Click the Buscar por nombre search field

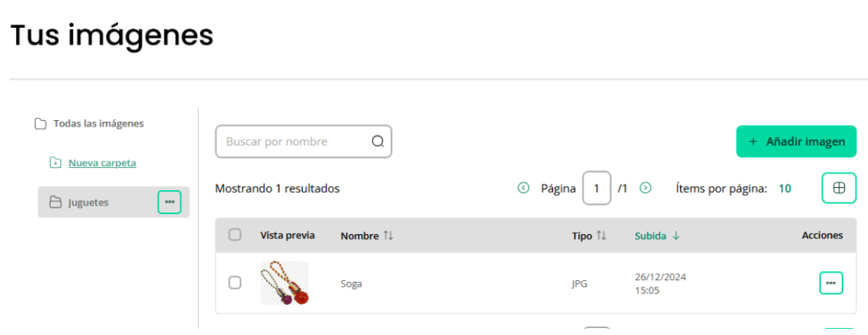[303, 142]
